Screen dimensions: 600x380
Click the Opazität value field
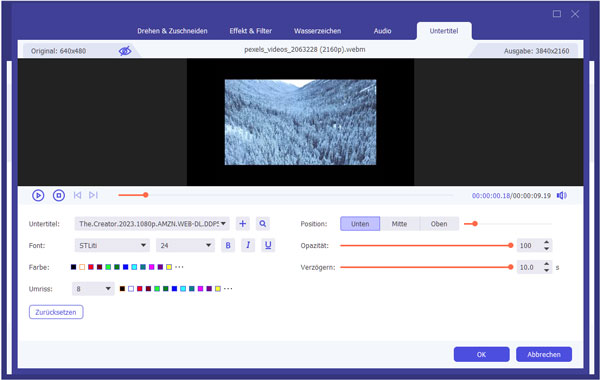(x=530, y=245)
